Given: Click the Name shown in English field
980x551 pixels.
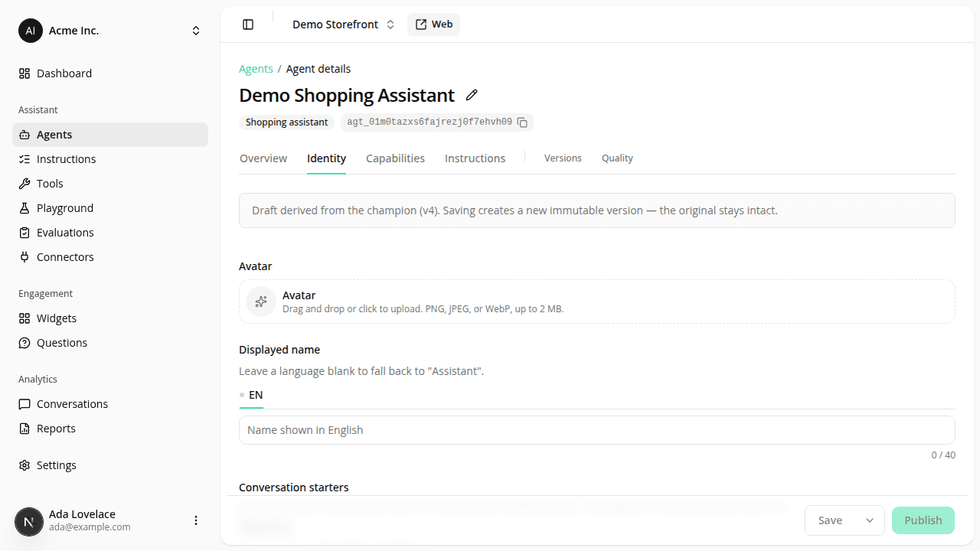Looking at the screenshot, I should point(597,430).
